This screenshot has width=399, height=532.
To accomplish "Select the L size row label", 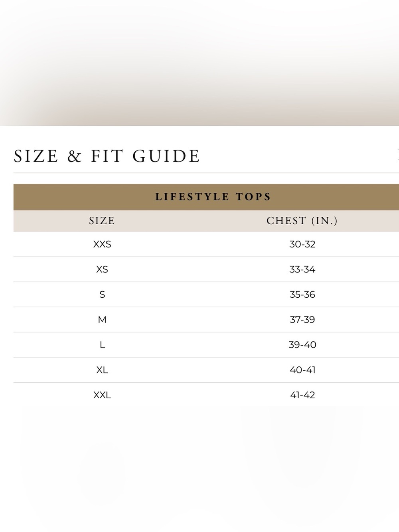I will click(x=102, y=345).
